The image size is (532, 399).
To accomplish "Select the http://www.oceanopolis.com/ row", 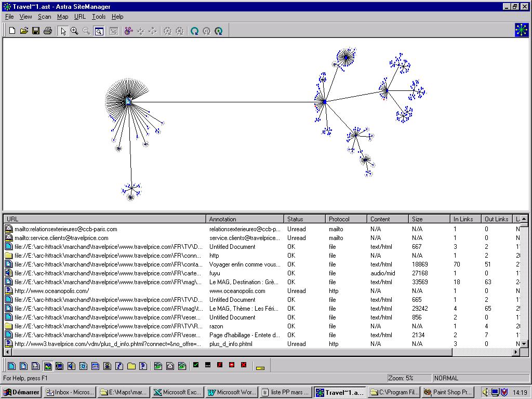I will point(262,291).
